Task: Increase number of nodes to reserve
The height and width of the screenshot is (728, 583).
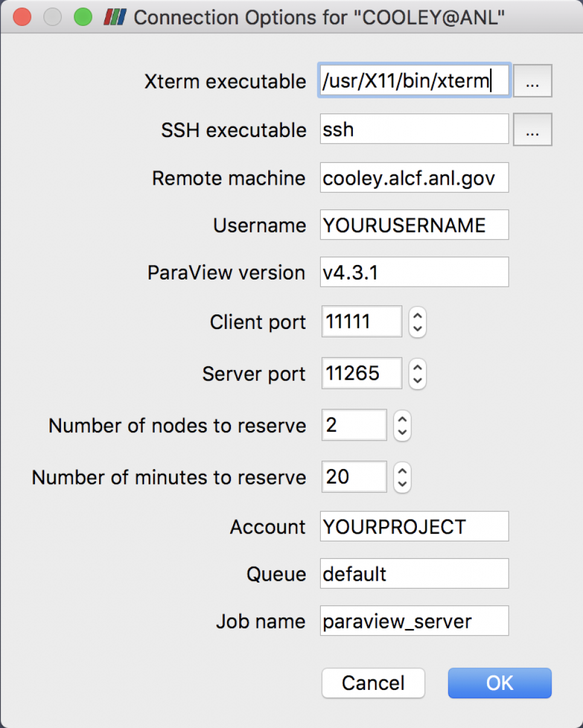Action: (402, 419)
